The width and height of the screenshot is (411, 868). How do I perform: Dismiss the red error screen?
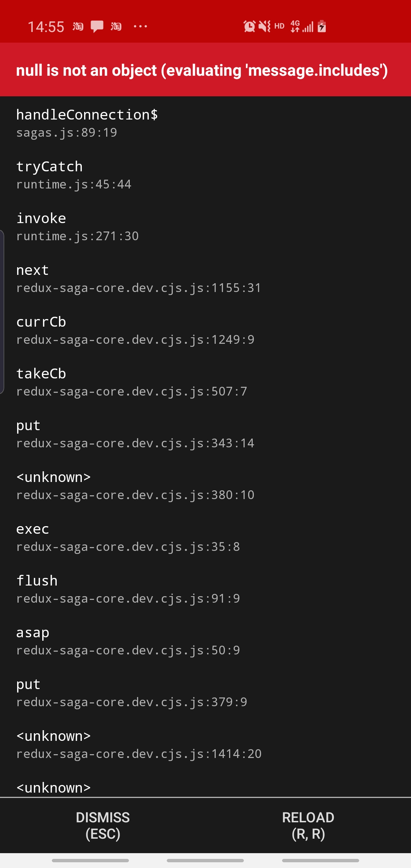[x=103, y=825]
